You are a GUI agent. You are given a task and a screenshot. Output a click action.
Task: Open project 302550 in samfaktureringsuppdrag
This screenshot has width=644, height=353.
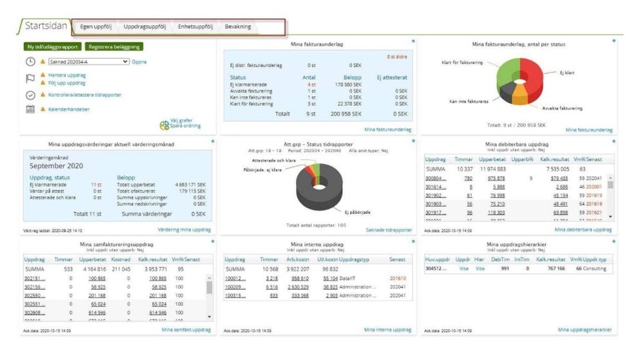pos(35,296)
